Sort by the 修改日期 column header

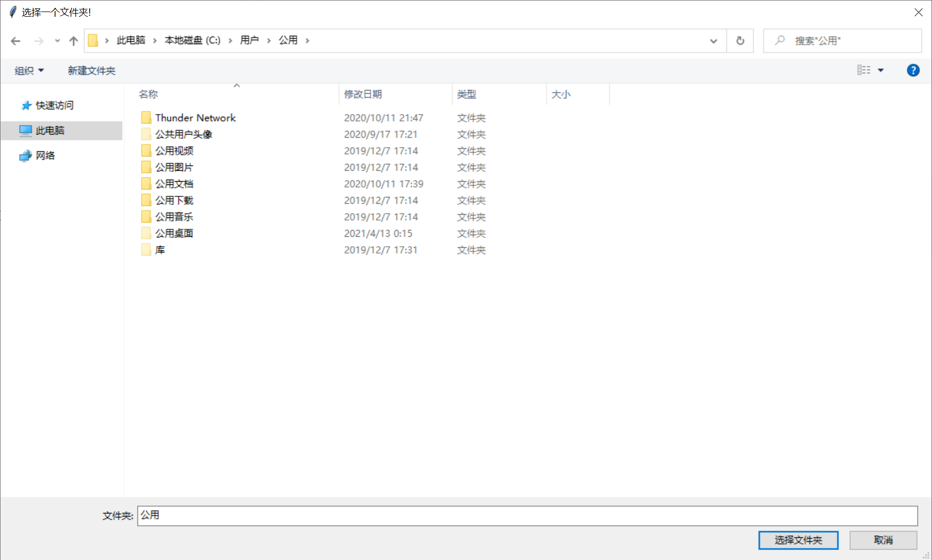363,94
